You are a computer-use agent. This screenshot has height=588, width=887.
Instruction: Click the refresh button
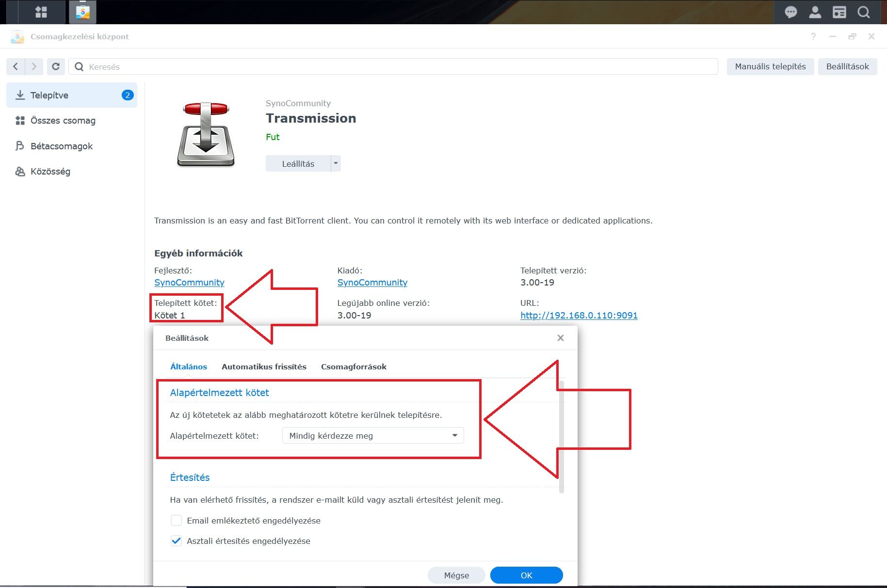point(56,66)
